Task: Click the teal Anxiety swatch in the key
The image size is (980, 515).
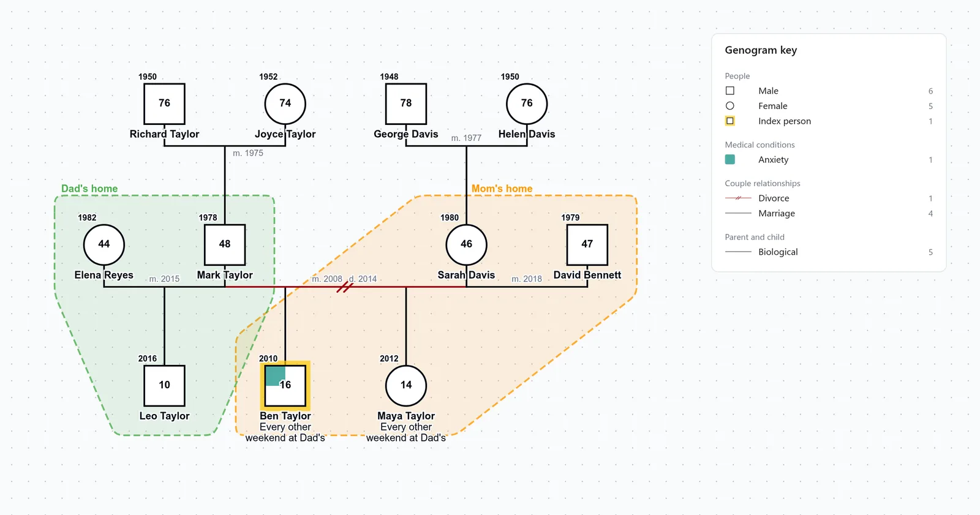Action: click(x=730, y=160)
